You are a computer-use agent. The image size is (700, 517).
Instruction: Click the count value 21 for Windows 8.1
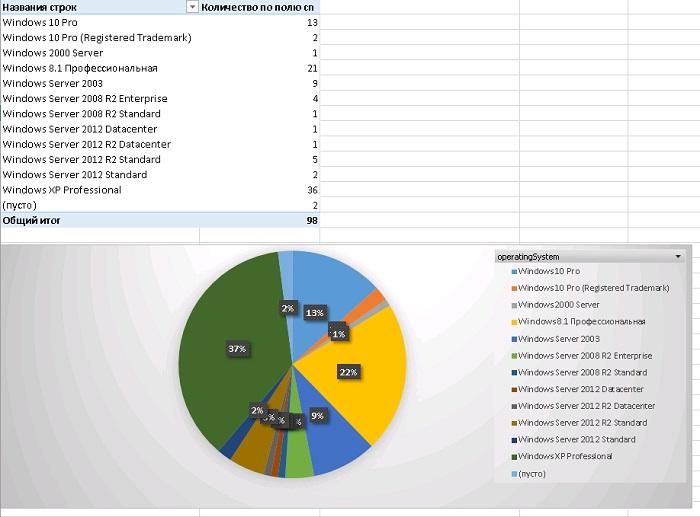coord(312,68)
